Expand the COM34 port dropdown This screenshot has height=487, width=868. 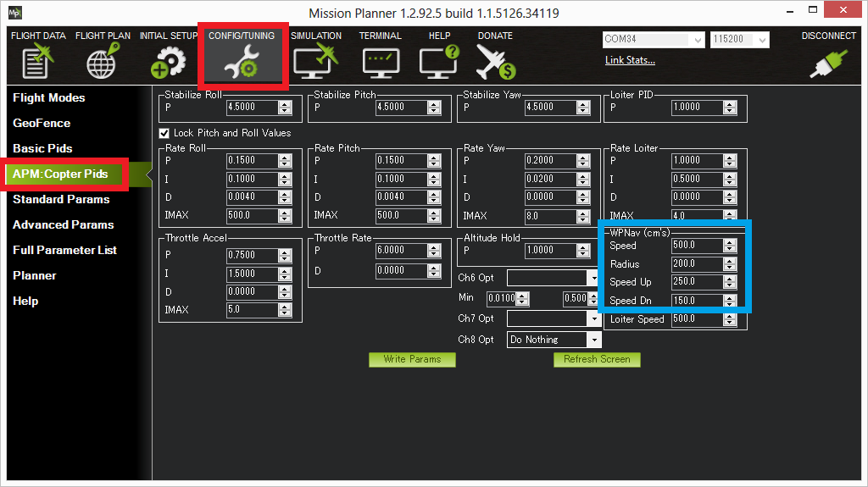tap(698, 40)
